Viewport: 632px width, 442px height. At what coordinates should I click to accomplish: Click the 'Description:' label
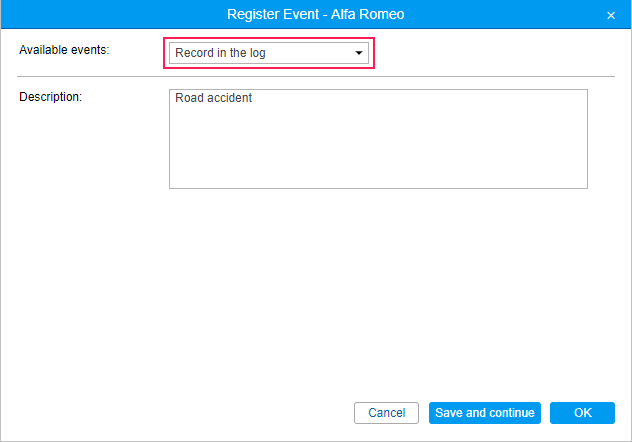click(51, 97)
